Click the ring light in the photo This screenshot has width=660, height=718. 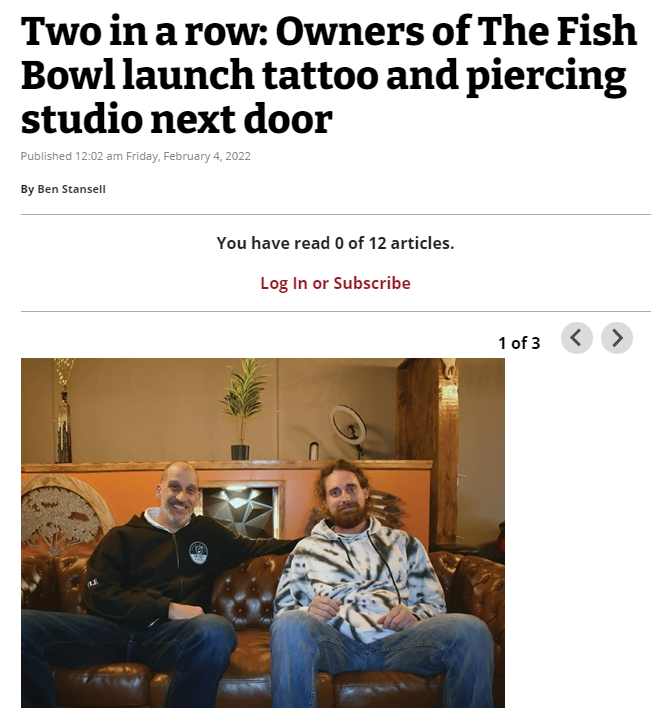click(x=350, y=429)
